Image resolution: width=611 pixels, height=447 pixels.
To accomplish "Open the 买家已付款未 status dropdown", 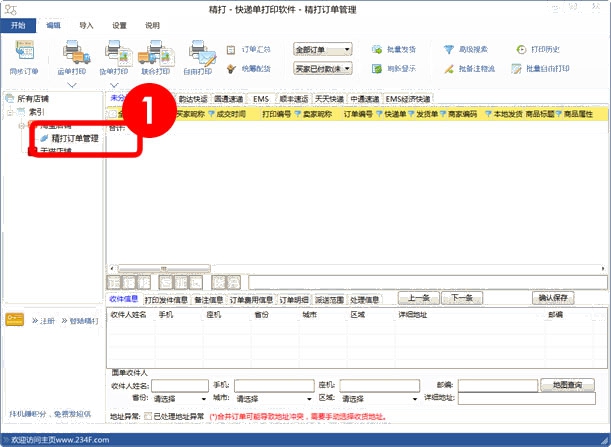I will [323, 68].
